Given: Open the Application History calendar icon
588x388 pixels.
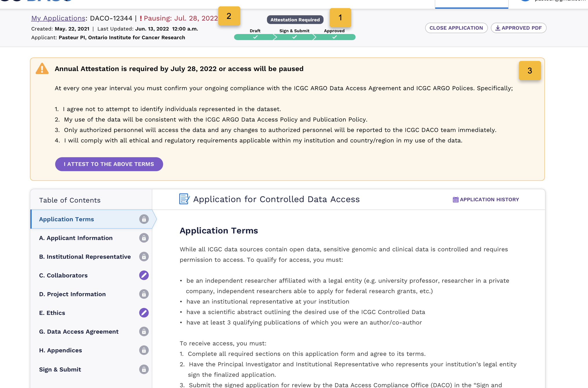Looking at the screenshot, I should coord(455,199).
